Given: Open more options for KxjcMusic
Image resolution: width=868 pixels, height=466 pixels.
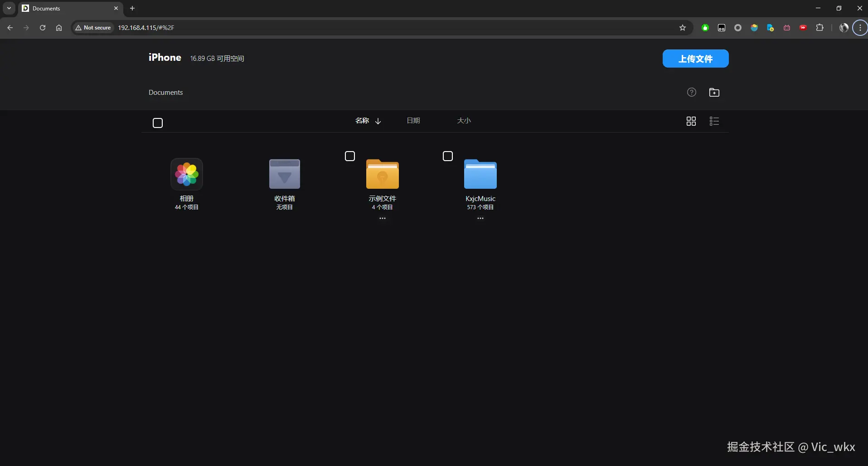Looking at the screenshot, I should click(480, 218).
